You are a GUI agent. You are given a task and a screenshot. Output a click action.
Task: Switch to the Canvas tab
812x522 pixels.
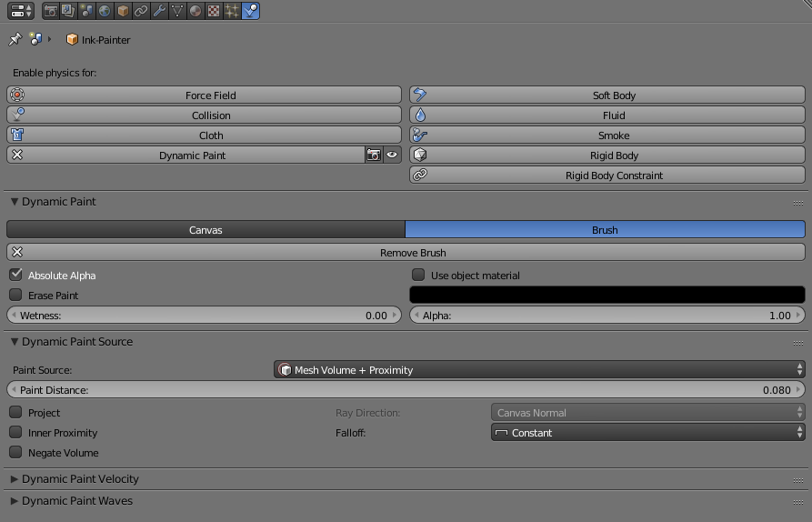[206, 230]
